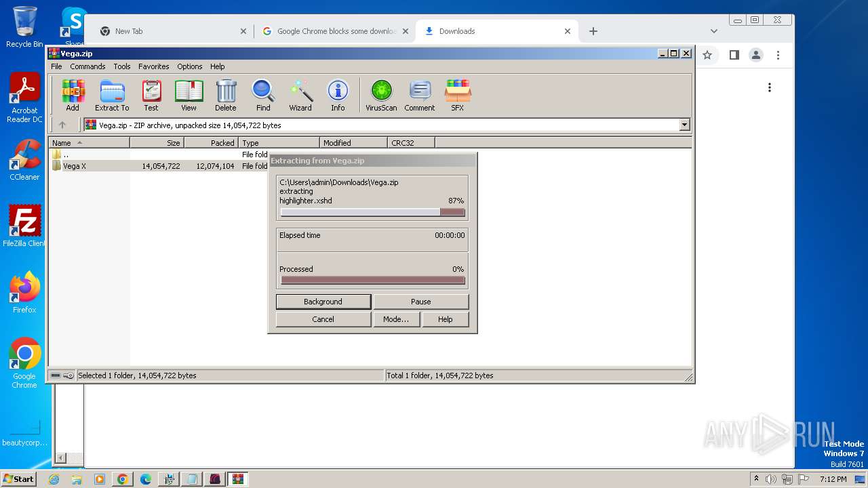Open Recycle Bin desktop icon
The image size is (868, 488).
point(24,27)
